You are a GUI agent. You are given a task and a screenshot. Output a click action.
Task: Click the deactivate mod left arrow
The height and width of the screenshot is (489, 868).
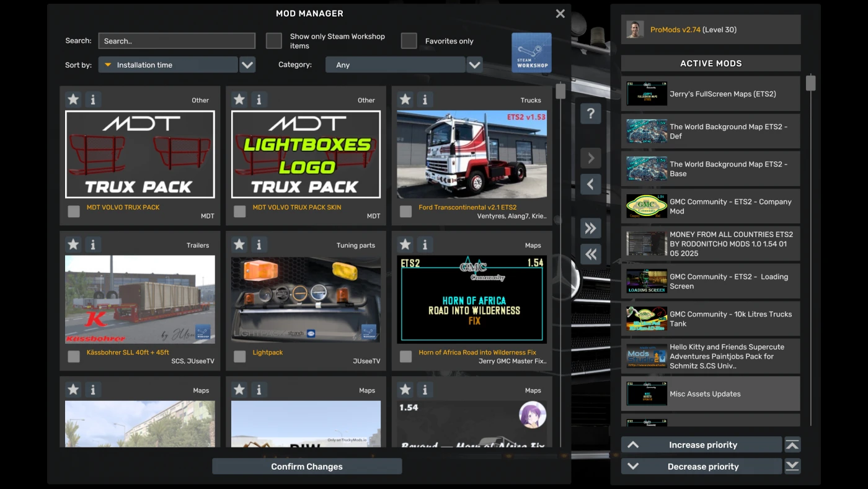click(590, 184)
